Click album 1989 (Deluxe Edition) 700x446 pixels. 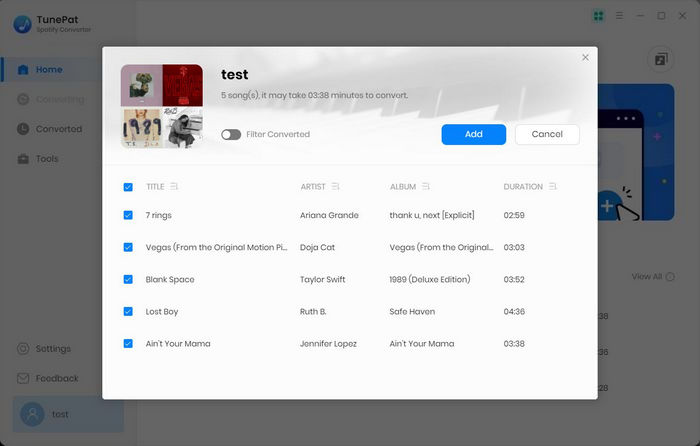[429, 279]
